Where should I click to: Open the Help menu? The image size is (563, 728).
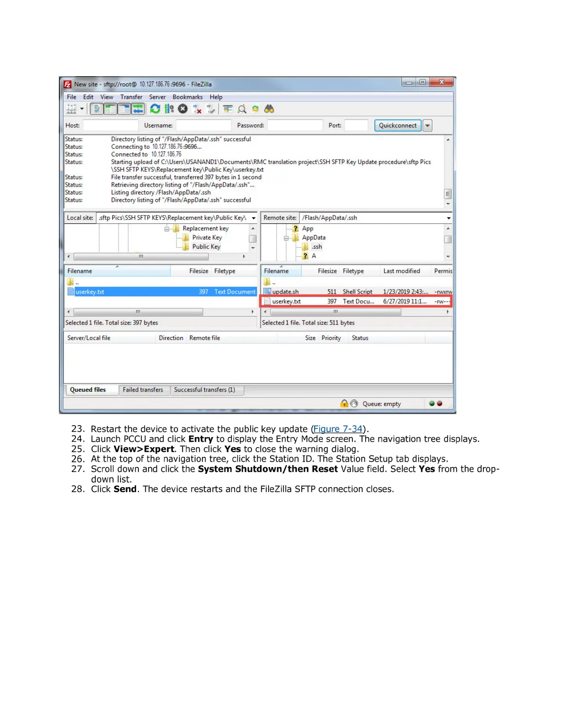pyautogui.click(x=216, y=97)
